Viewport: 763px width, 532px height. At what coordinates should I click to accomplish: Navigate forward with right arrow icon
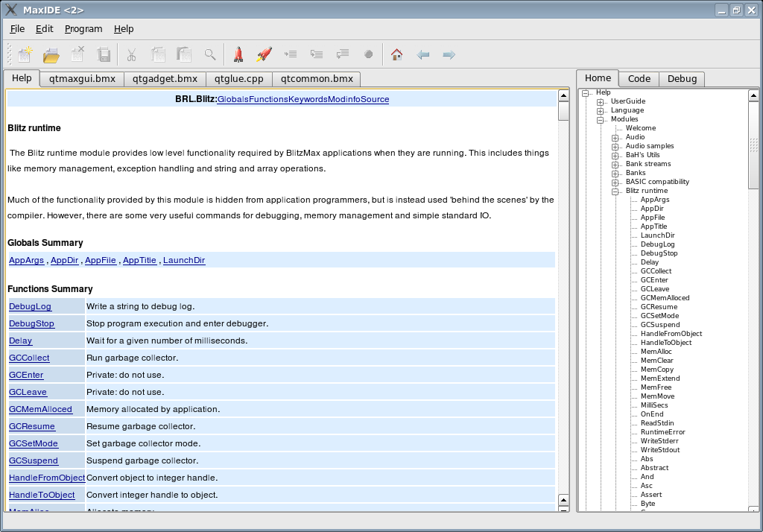pos(449,54)
